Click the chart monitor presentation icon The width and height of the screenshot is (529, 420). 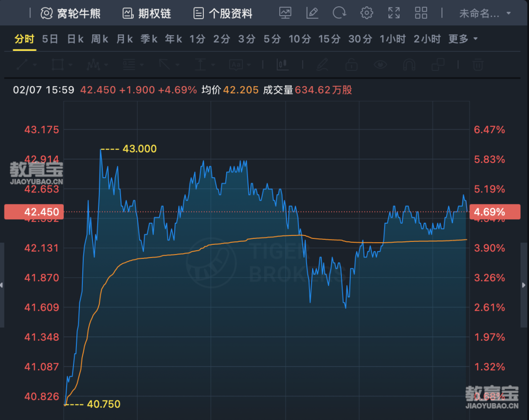[285, 13]
